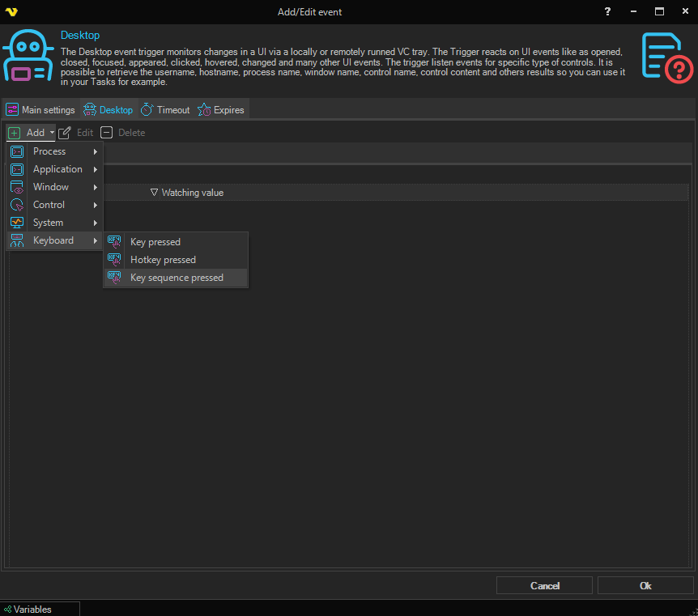Screen dimensions: 698x616
Task: Click the System monitor icon in menu
Action: point(17,223)
